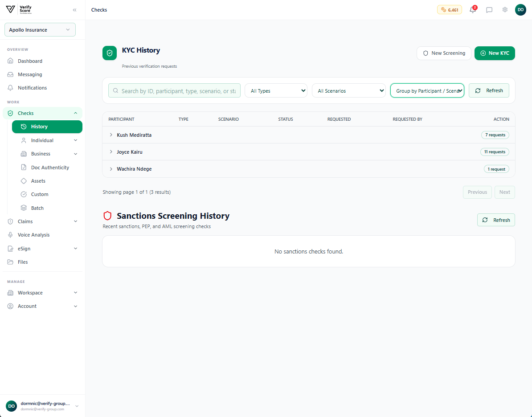The image size is (532, 417).
Task: Click the New Screening button
Action: click(x=444, y=53)
